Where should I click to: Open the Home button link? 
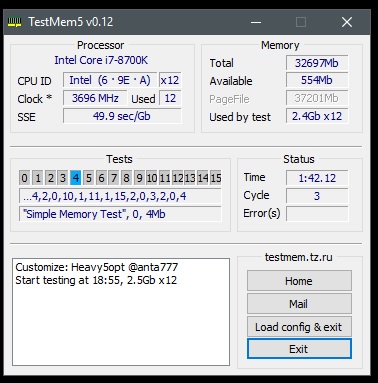click(x=299, y=281)
